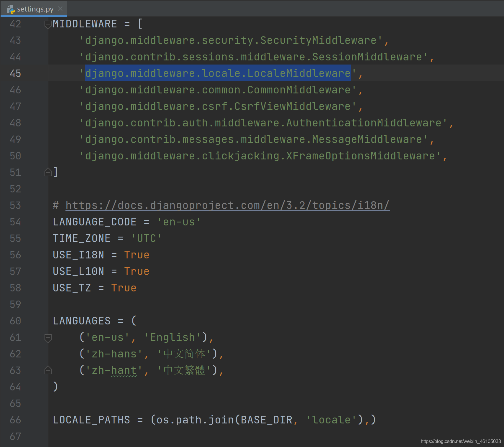Click the LANGUAGE_CODE variable
This screenshot has height=447, width=504.
[95, 222]
